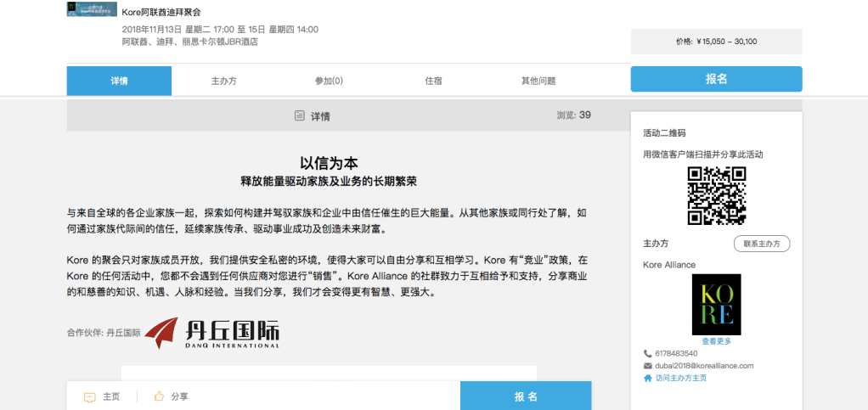This screenshot has height=410, width=868.
Task: Click the envelope icon beside the email address
Action: [x=648, y=366]
